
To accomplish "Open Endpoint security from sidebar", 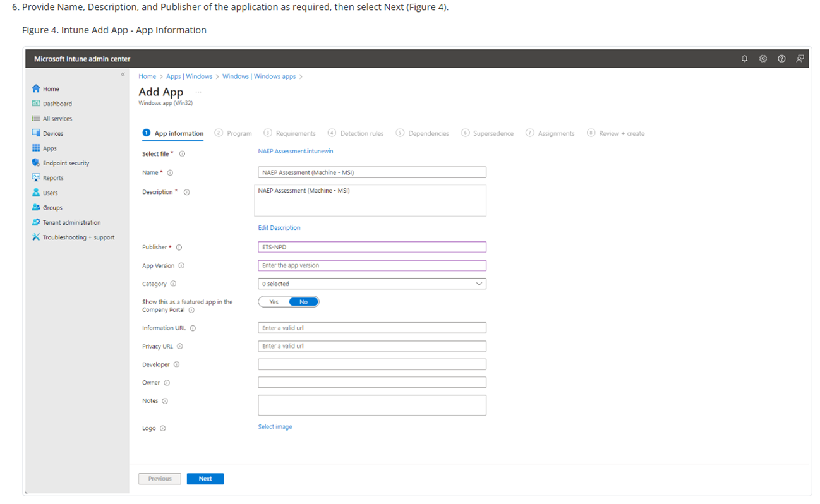I will coord(66,163).
